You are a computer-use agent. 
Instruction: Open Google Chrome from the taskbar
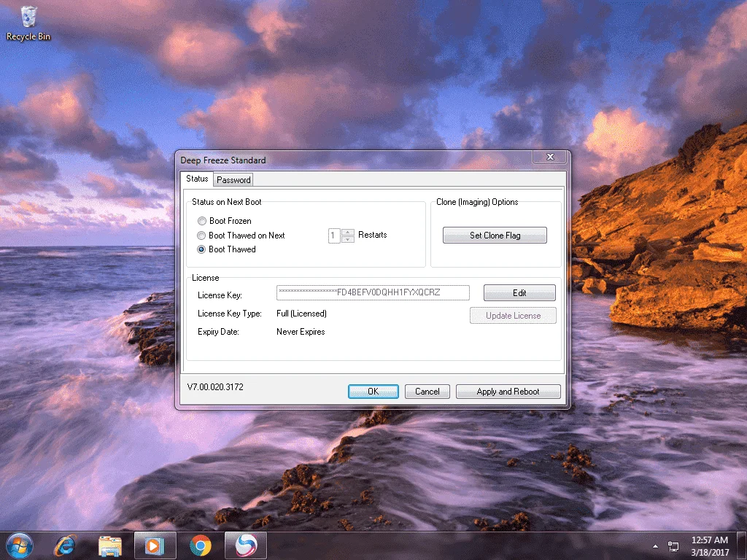click(201, 545)
